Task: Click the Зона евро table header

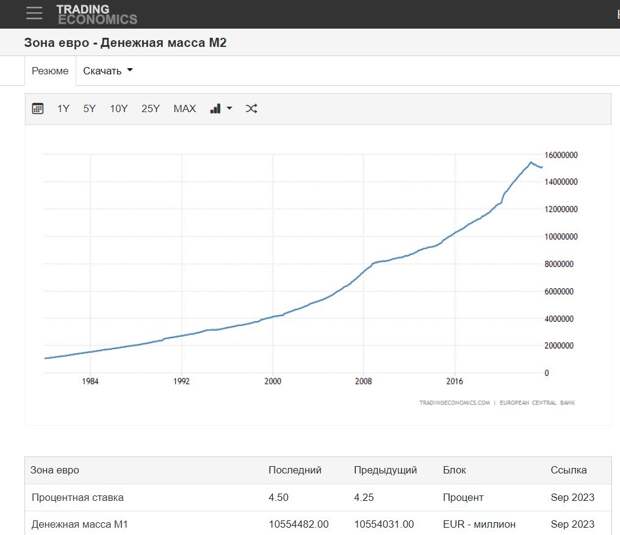Action: [x=54, y=470]
